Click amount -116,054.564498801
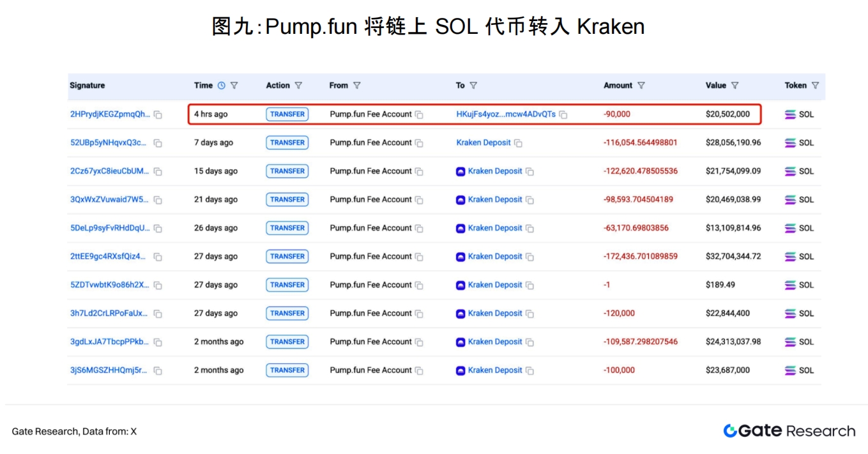This screenshot has width=868, height=454. tap(641, 142)
